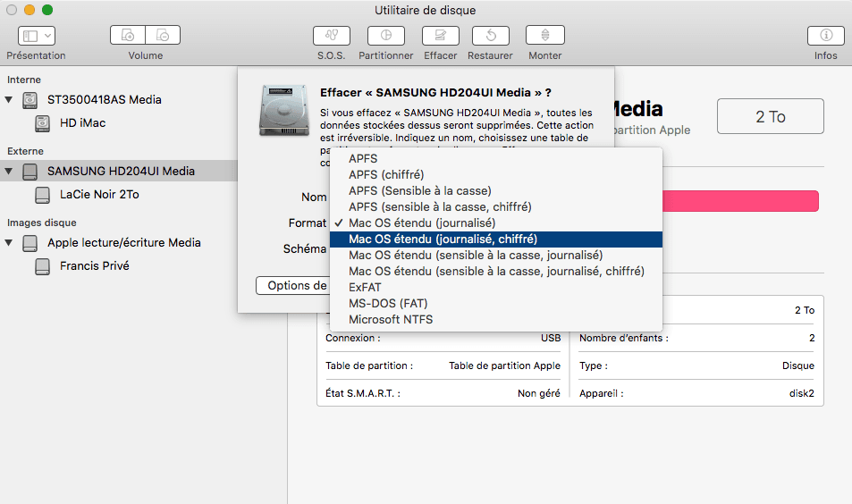Click the green zoom window button
The height and width of the screenshot is (504, 852).
click(47, 10)
